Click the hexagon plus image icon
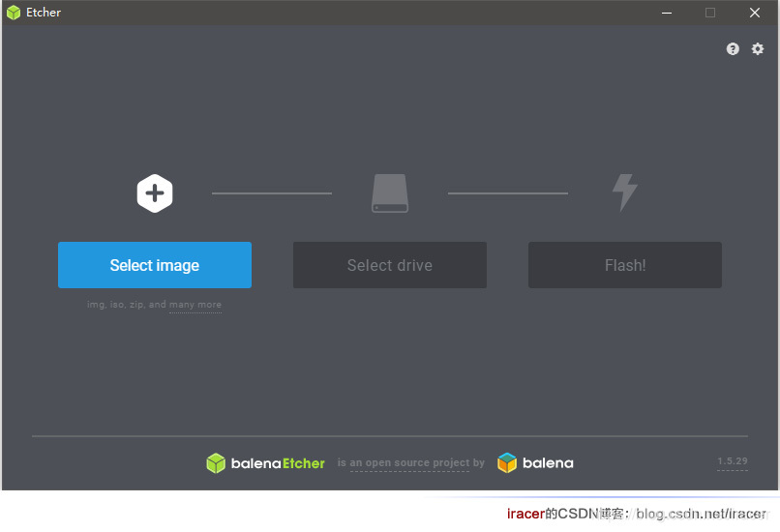 155,193
